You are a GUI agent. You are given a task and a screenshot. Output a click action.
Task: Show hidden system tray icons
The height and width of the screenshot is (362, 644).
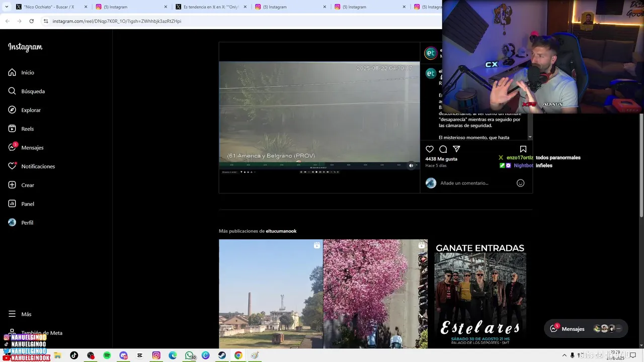pos(564,355)
